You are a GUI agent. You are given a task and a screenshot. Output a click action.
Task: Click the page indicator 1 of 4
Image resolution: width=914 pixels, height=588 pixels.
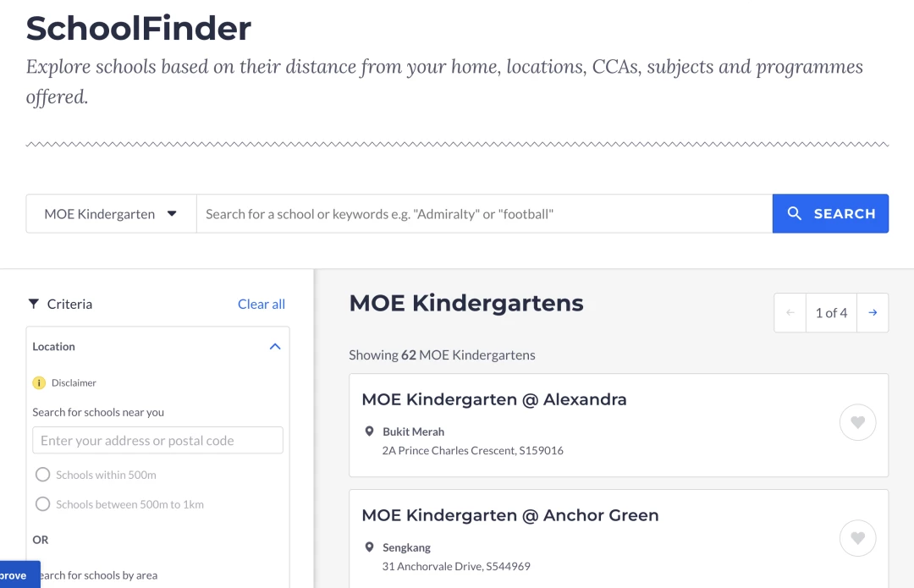click(x=831, y=313)
